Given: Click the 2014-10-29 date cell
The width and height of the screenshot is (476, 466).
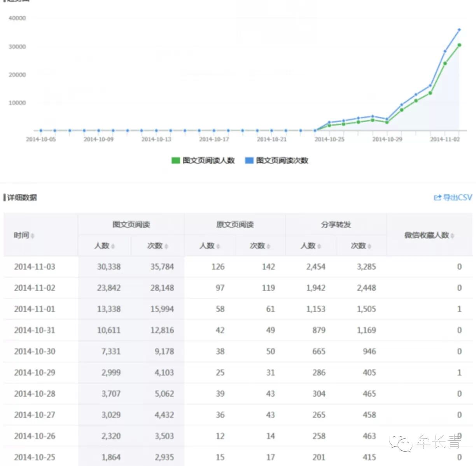Looking at the screenshot, I should coord(35,373).
